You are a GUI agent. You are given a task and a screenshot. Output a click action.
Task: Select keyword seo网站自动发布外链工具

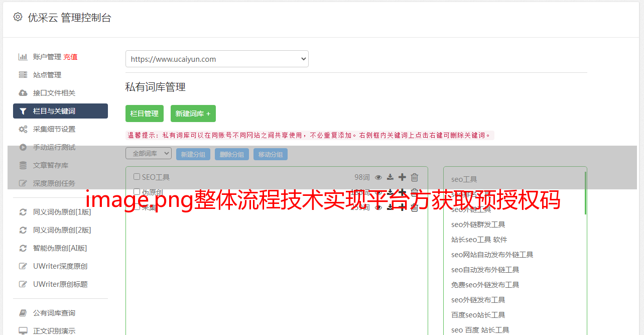[x=492, y=255]
